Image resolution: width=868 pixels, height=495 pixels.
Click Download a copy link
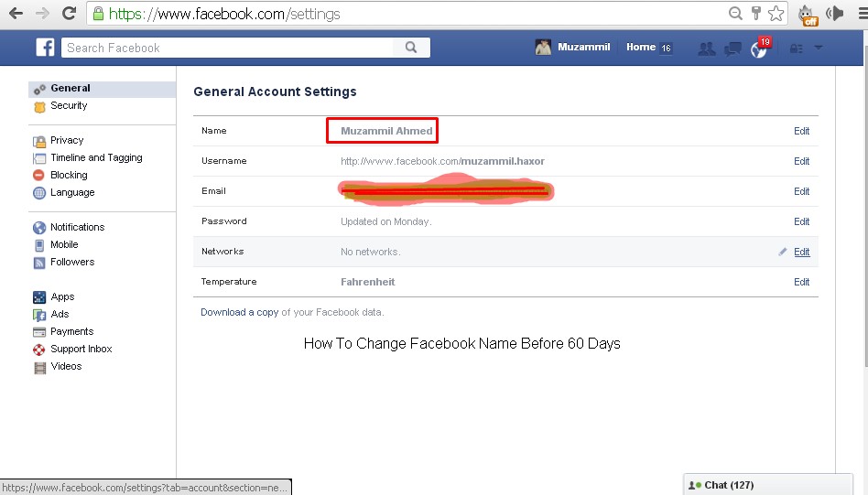coord(239,313)
